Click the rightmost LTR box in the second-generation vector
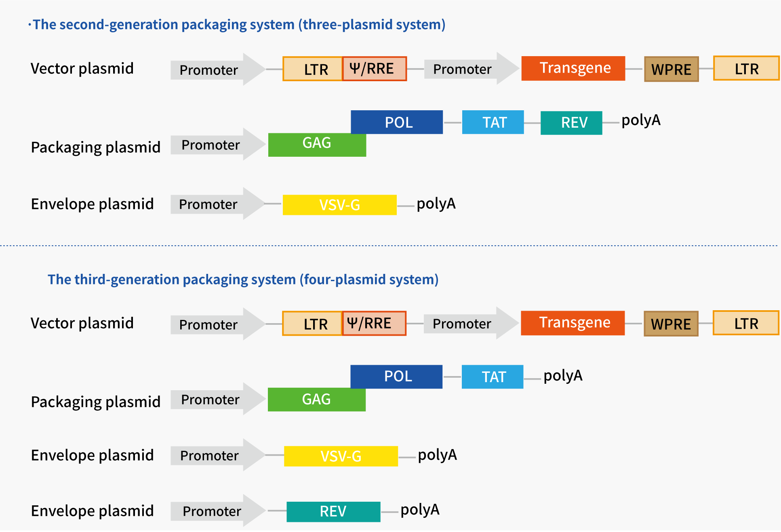This screenshot has width=781, height=532. pyautogui.click(x=746, y=68)
